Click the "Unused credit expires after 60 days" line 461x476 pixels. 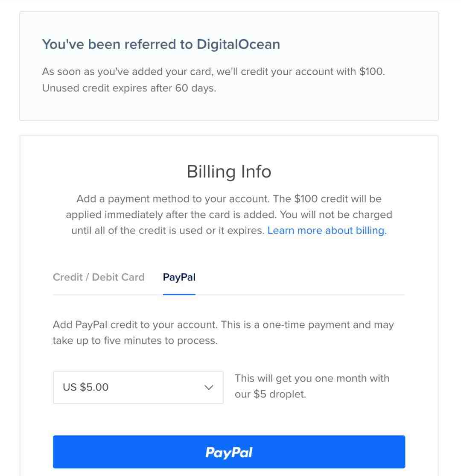point(129,89)
